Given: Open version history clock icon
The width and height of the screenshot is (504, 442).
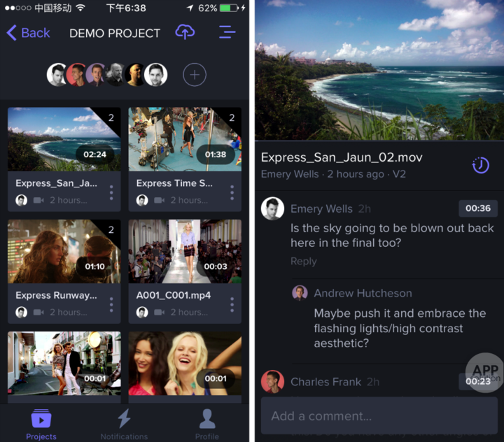Looking at the screenshot, I should coord(480,165).
